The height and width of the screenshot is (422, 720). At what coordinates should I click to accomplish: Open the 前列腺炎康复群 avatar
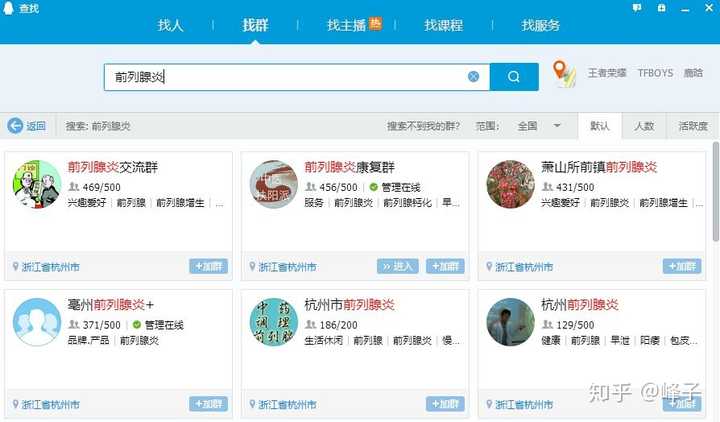[x=274, y=184]
